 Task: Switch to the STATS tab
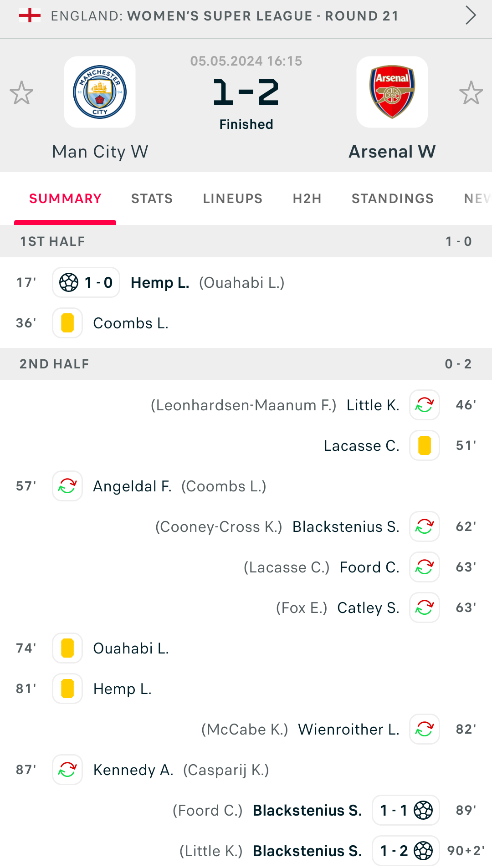(x=152, y=199)
